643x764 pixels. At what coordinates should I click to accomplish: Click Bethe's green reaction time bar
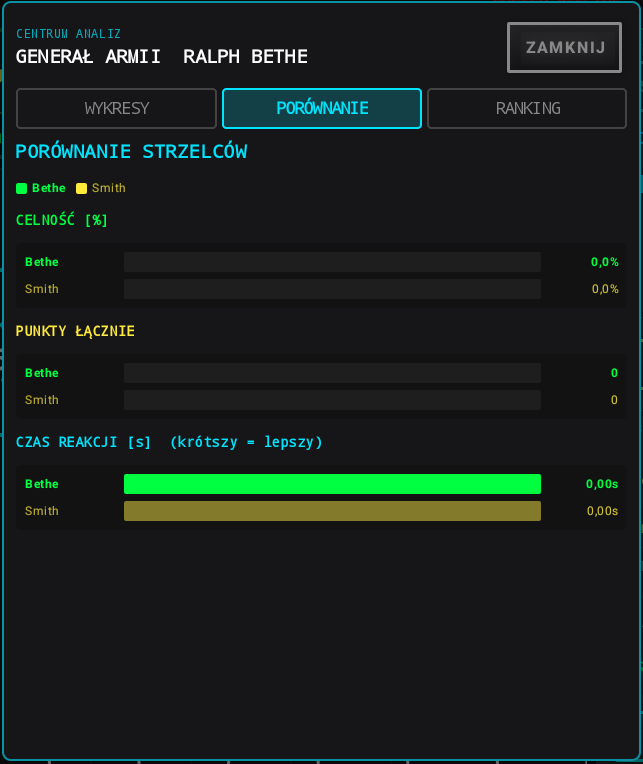332,484
